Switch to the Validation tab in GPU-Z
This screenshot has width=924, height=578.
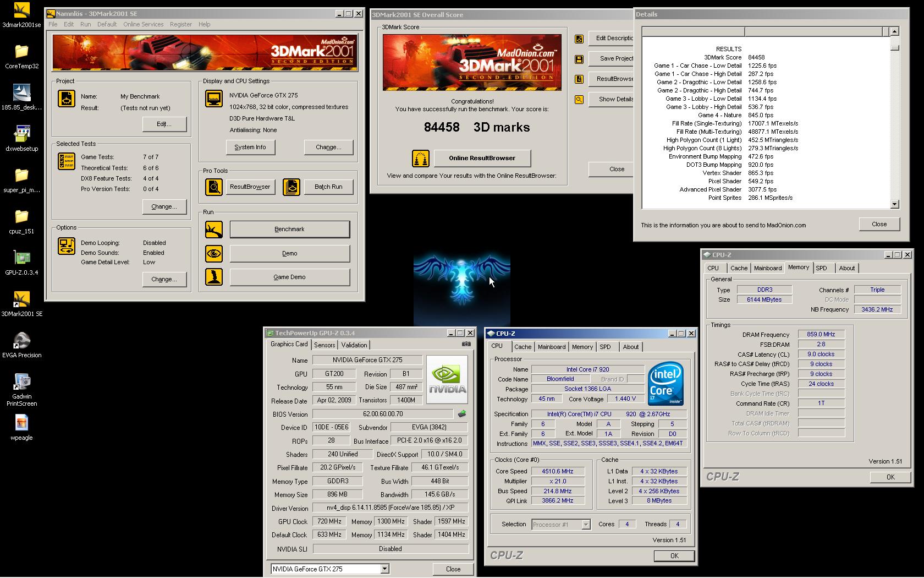354,345
